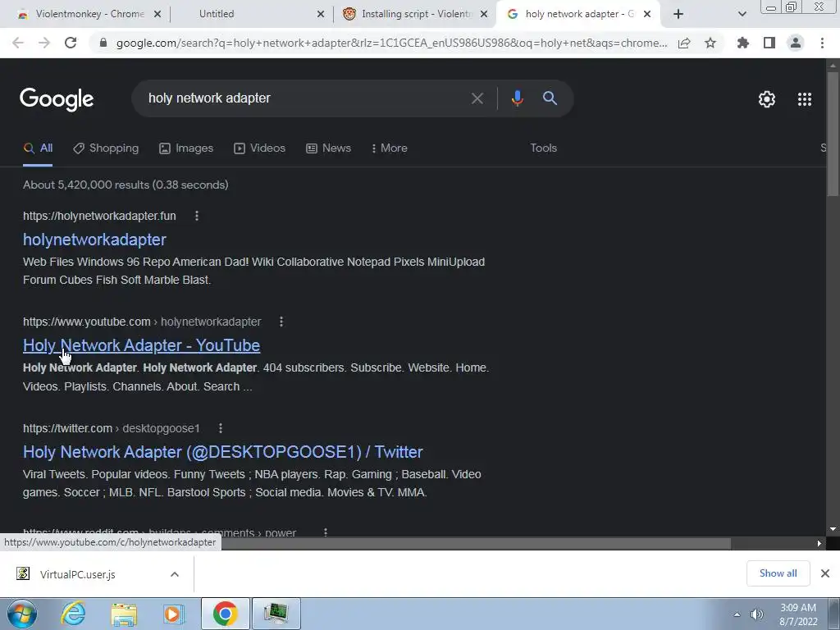Click the scroll right arrow

tap(819, 543)
